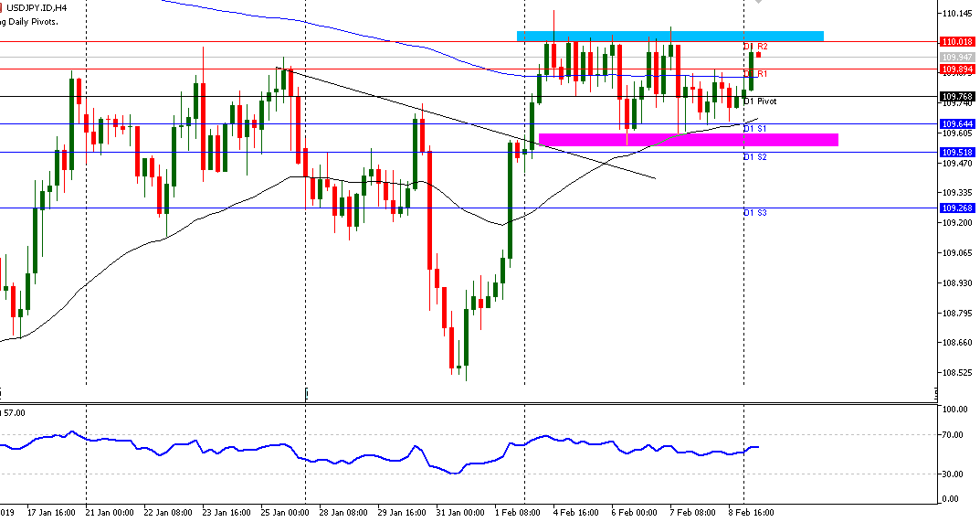980x522 pixels.
Task: Click the blue 109.644 price tag
Action: coord(957,124)
